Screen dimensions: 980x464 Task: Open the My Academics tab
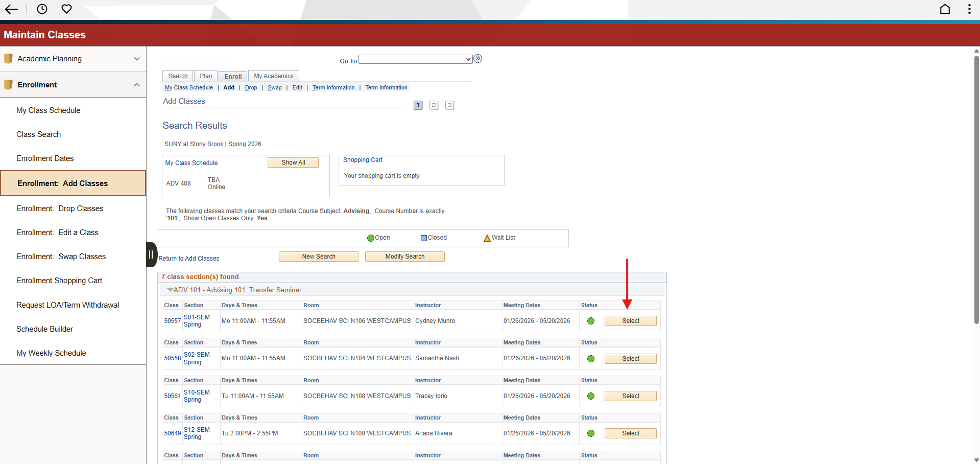click(274, 76)
